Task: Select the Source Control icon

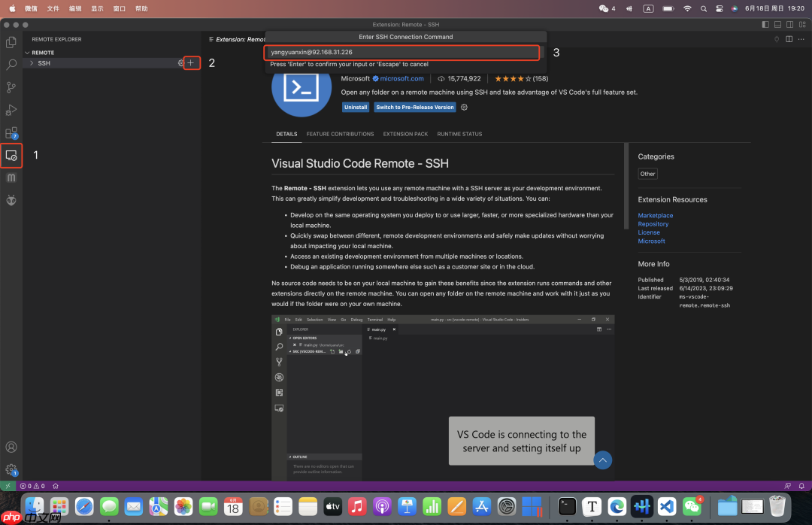Action: pyautogui.click(x=11, y=87)
